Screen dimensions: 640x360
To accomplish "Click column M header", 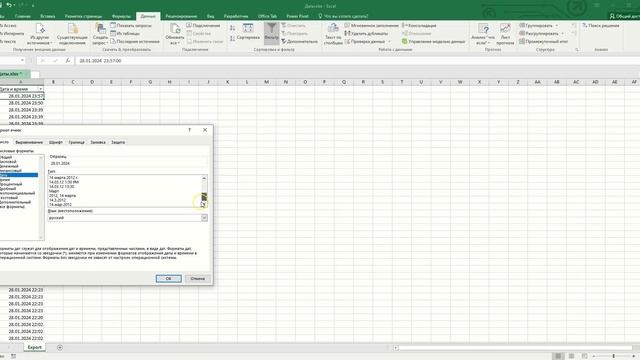I will pyautogui.click(x=266, y=82).
